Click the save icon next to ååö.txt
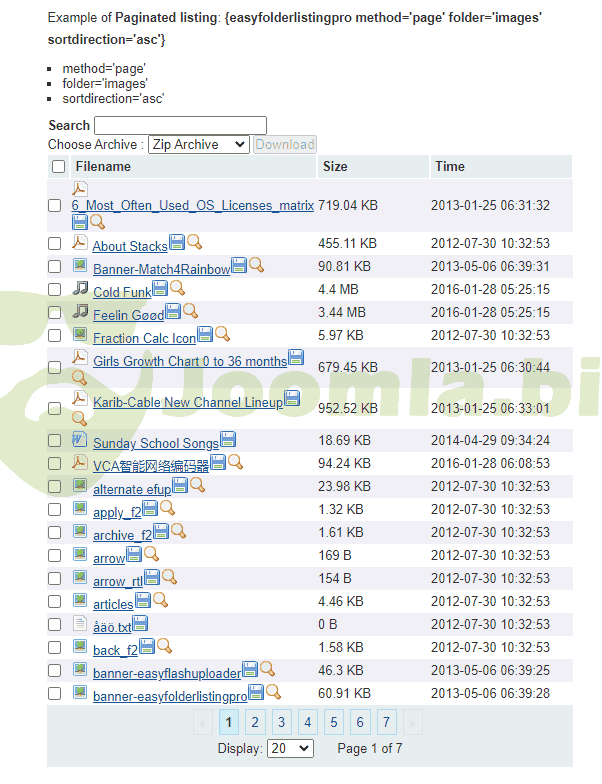 pos(141,623)
